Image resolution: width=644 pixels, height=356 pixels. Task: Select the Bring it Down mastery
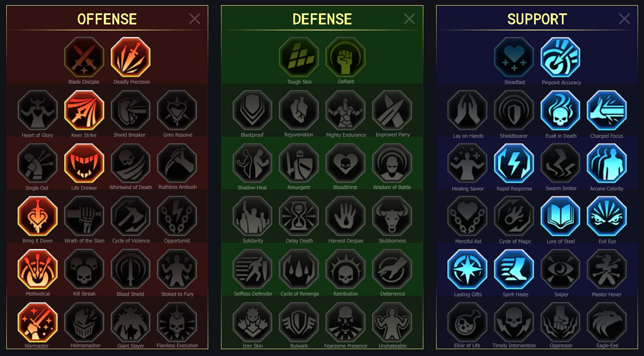click(37, 216)
